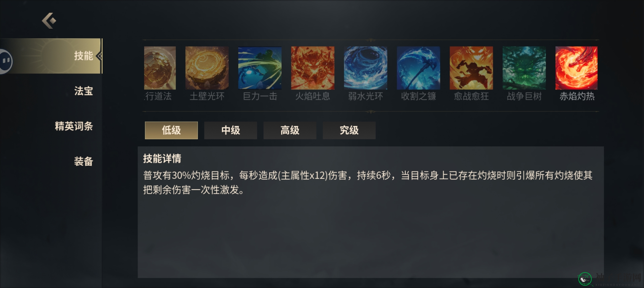The image size is (644, 288).
Task: Select the 土壁光环 skill icon
Action: point(207,68)
